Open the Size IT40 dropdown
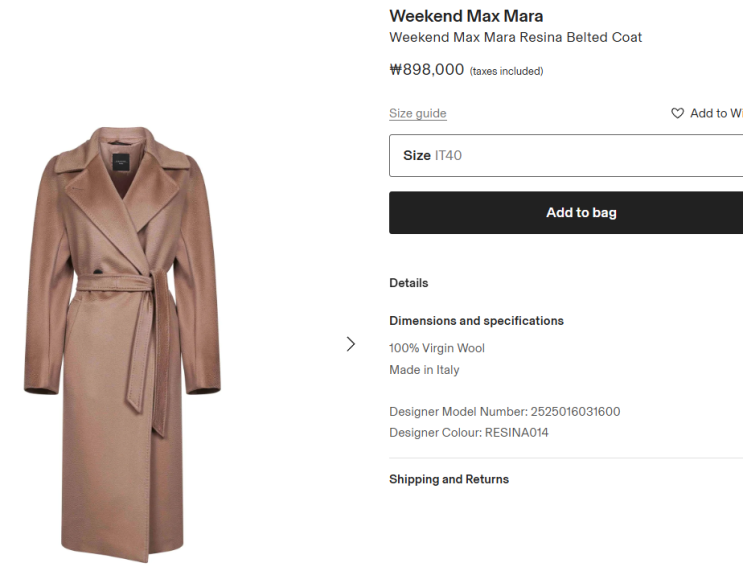The height and width of the screenshot is (571, 743). click(x=565, y=156)
